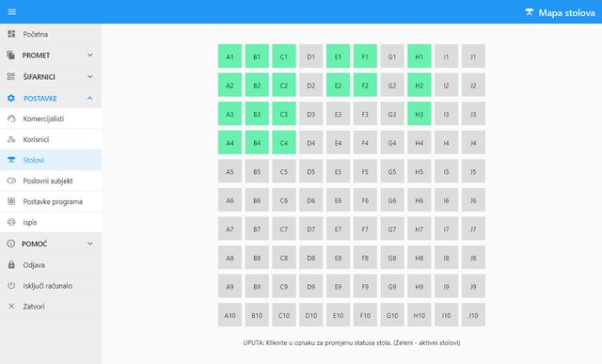Image resolution: width=602 pixels, height=364 pixels.
Task: Click Isključi računalo label
Action: (x=48, y=286)
